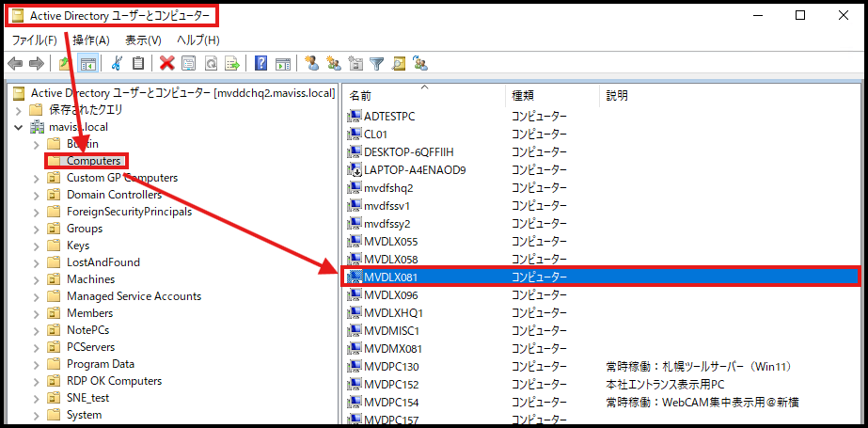
Task: Toggle the console tree show/hide icon
Action: [87, 64]
